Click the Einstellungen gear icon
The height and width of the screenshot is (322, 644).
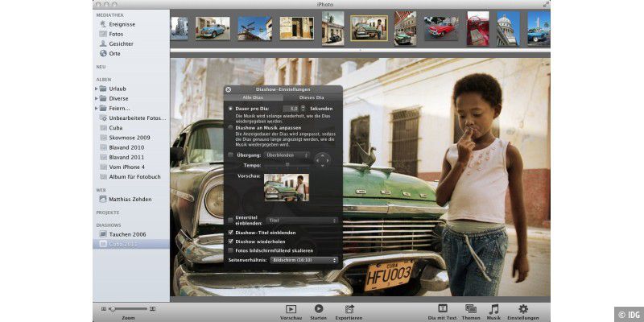pyautogui.click(x=523, y=308)
